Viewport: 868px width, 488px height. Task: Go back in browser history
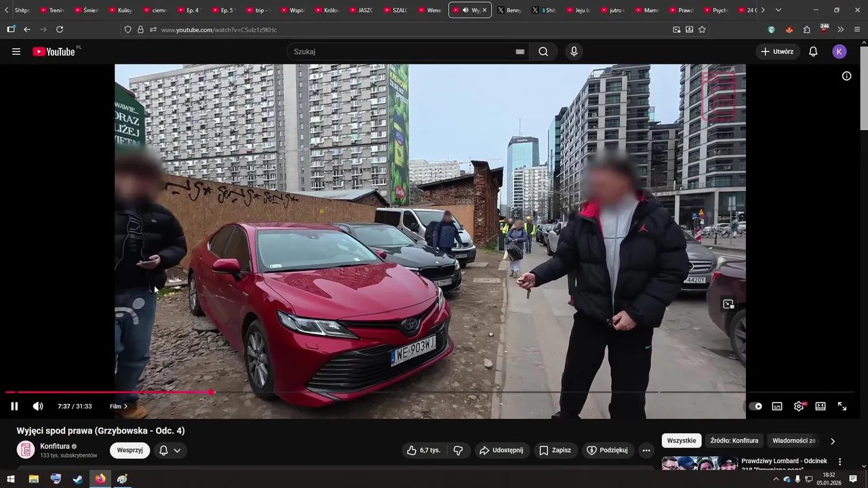click(27, 29)
